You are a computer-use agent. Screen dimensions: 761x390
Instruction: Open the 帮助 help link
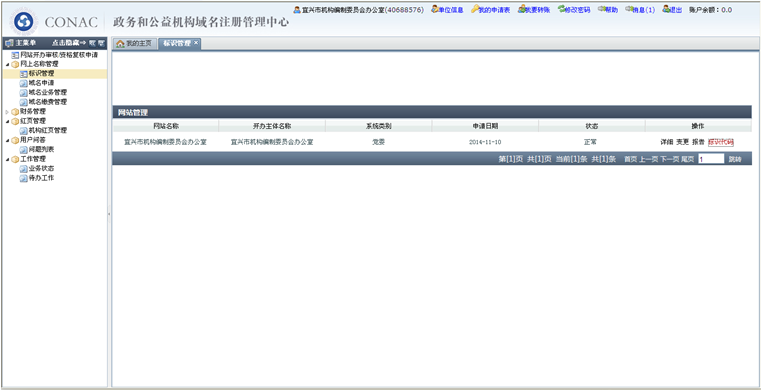click(608, 10)
